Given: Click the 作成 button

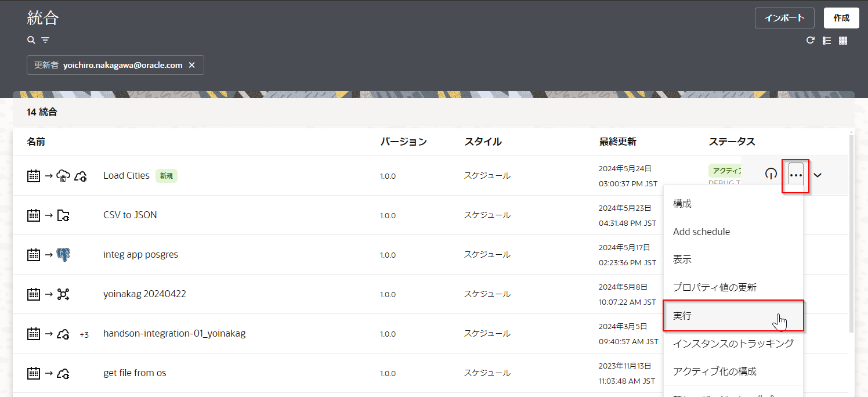Looking at the screenshot, I should point(841,18).
